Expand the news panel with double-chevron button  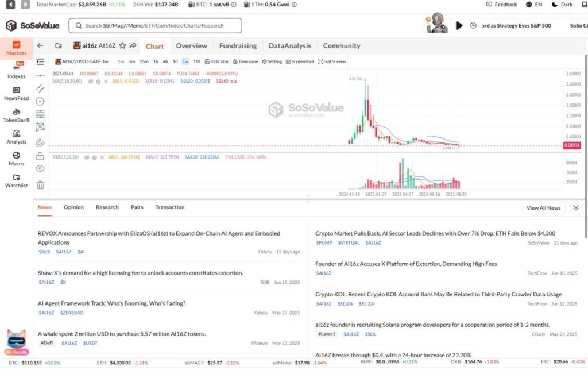(x=576, y=208)
